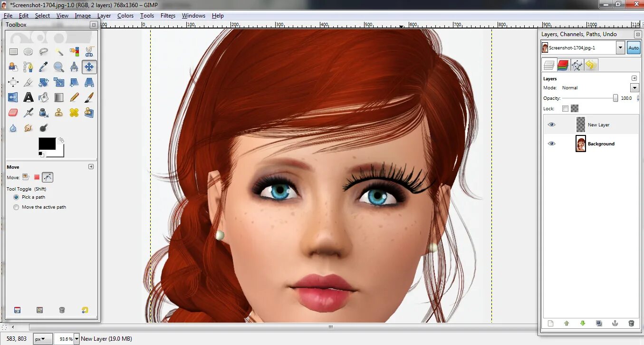Set Move mode to affect selection

(37, 177)
